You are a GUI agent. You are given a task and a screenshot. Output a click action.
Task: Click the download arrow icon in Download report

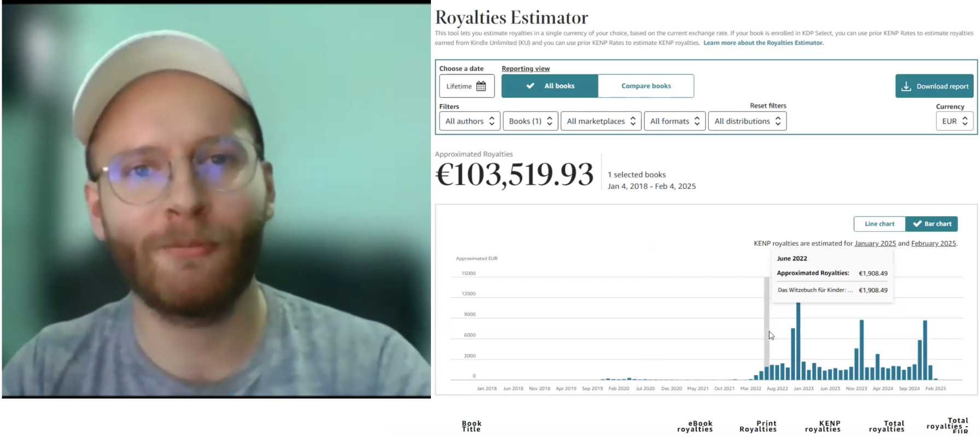pyautogui.click(x=906, y=86)
